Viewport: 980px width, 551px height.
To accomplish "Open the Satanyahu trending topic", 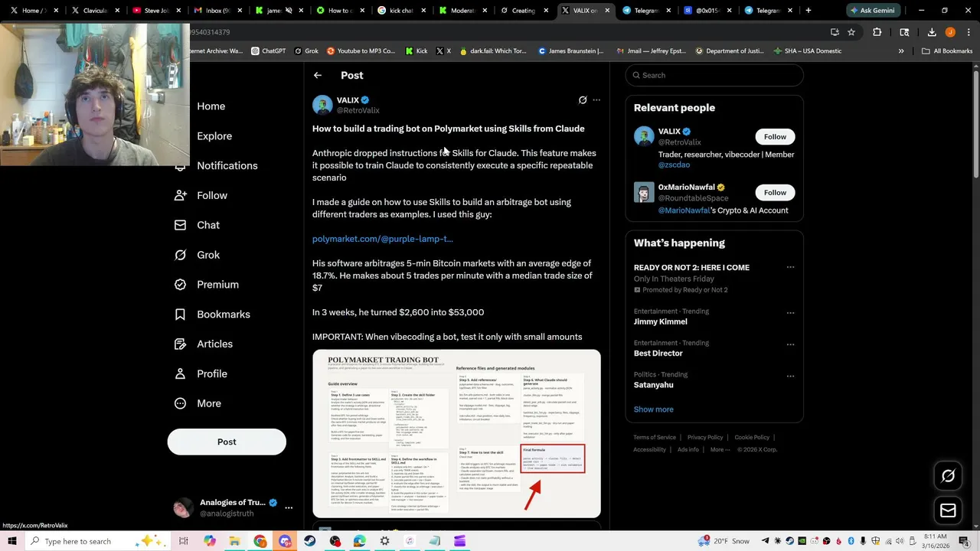I will click(653, 385).
